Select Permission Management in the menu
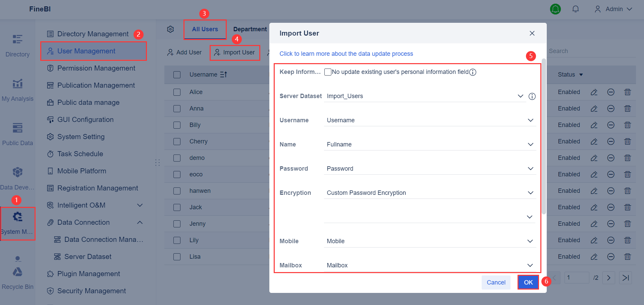644x305 pixels. click(97, 68)
